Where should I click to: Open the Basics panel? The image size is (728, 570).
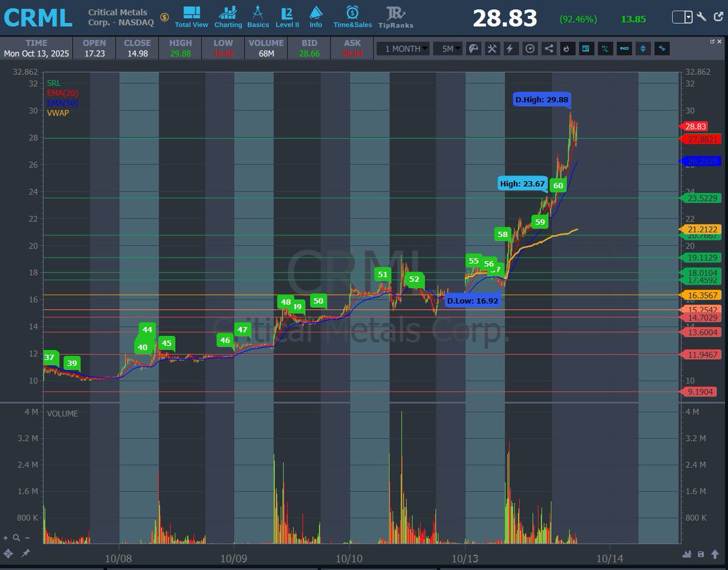(x=258, y=17)
